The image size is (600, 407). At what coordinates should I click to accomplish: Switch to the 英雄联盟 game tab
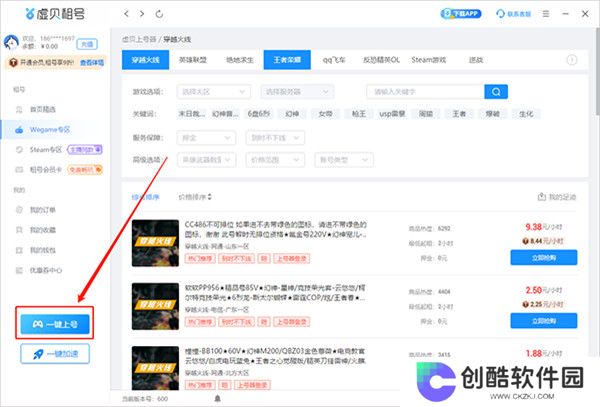193,60
